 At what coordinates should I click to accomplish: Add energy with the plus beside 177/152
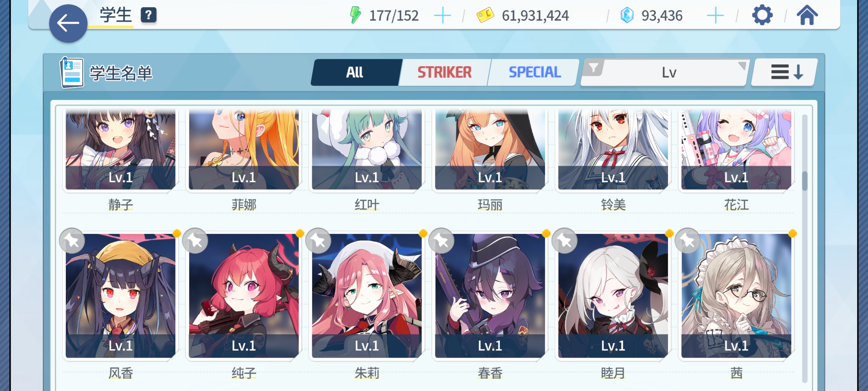[442, 15]
